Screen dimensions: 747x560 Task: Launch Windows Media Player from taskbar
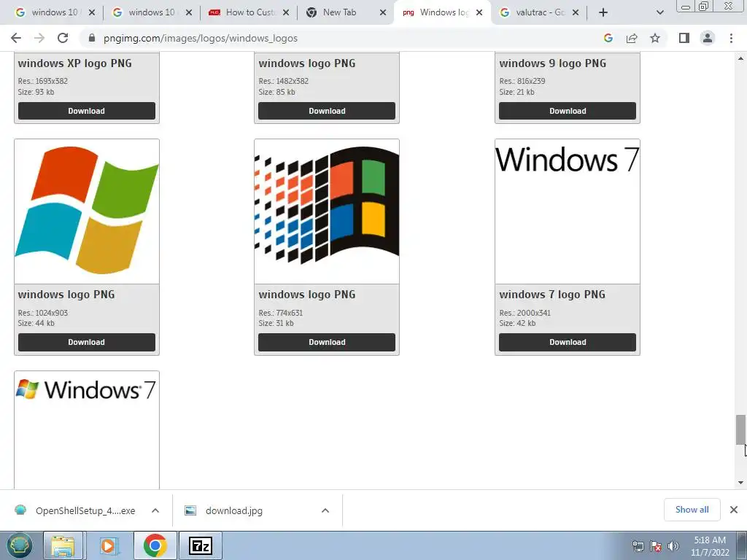[x=109, y=545]
